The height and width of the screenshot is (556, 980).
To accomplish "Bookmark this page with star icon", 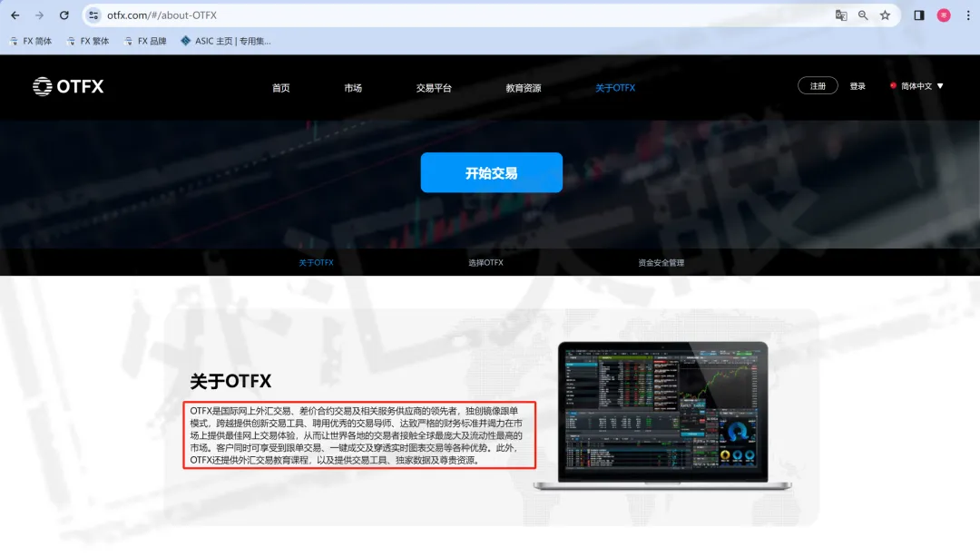I will (x=885, y=15).
